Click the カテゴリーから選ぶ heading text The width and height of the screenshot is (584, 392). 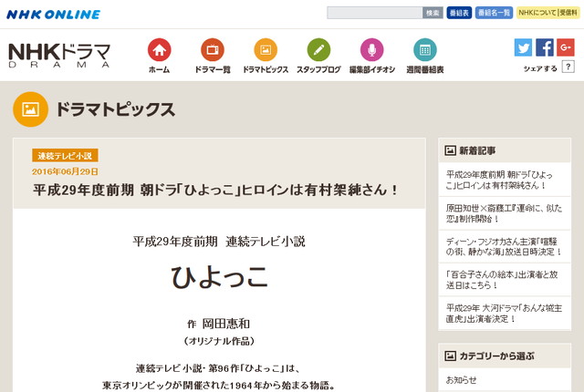(x=496, y=356)
